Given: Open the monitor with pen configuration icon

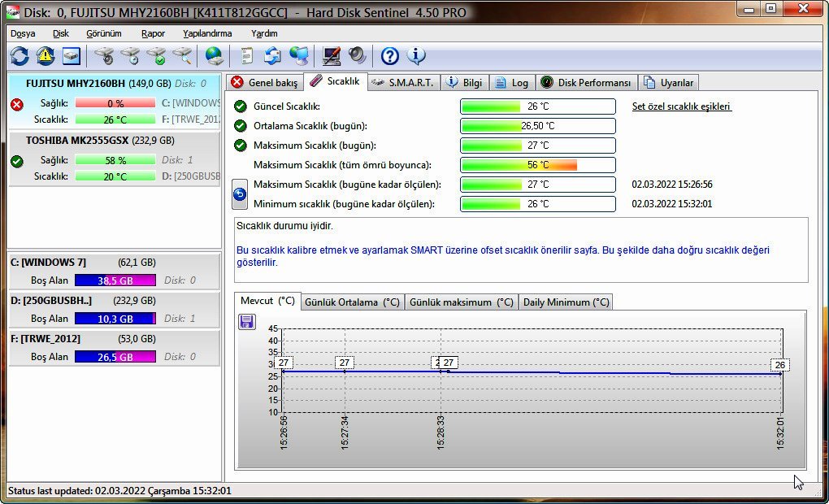Looking at the screenshot, I should [332, 55].
